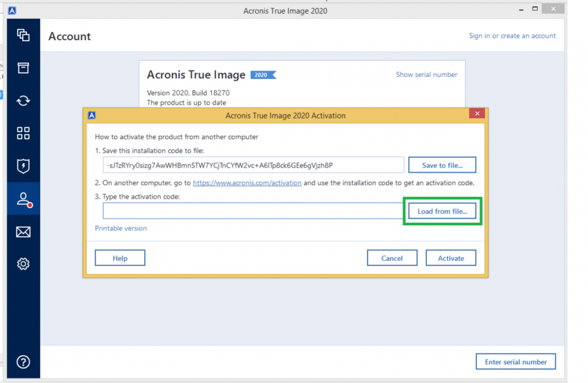
Task: Click Save to file... button
Action: point(442,165)
